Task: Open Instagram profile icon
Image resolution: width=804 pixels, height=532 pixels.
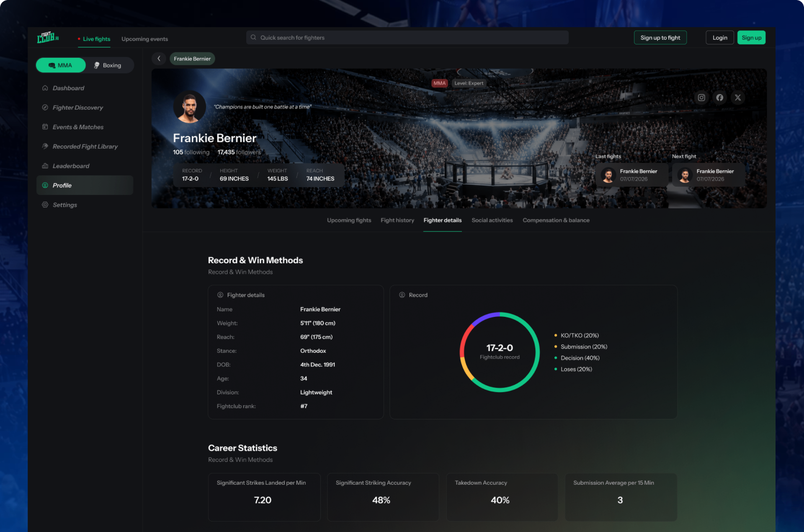Action: (701, 98)
